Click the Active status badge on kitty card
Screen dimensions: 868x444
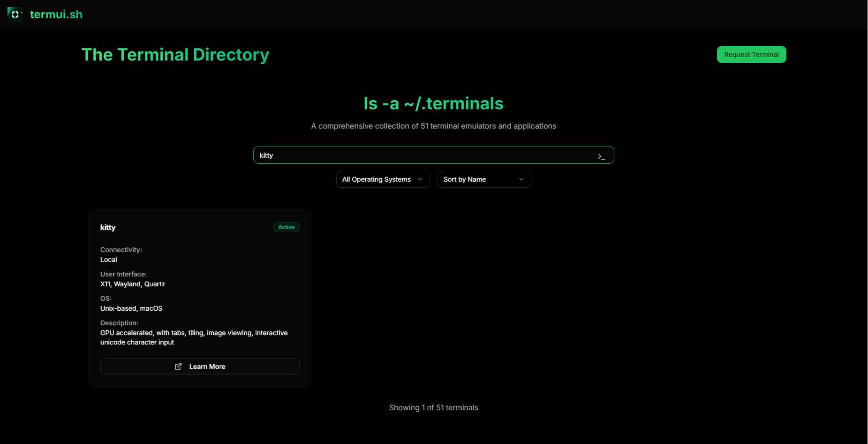click(x=286, y=227)
